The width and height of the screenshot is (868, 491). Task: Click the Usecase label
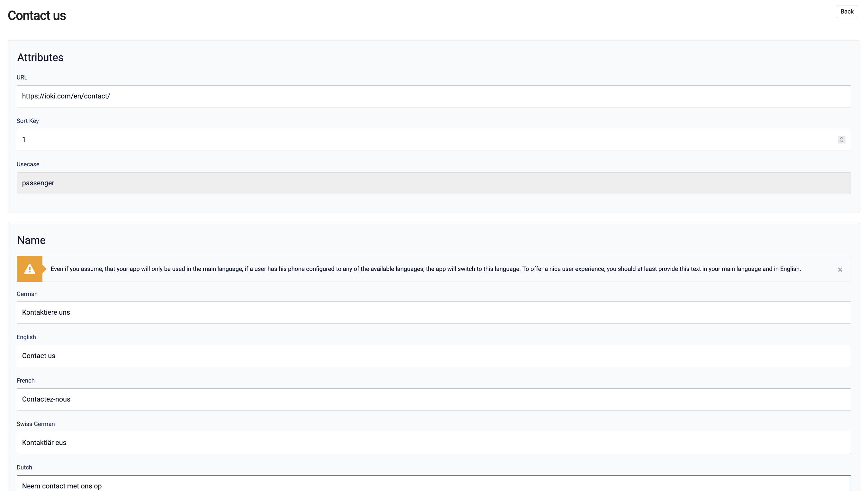pyautogui.click(x=28, y=164)
